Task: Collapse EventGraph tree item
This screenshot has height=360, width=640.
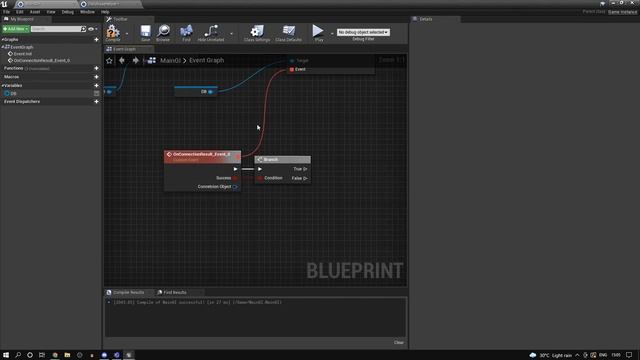Action: (x=2, y=47)
